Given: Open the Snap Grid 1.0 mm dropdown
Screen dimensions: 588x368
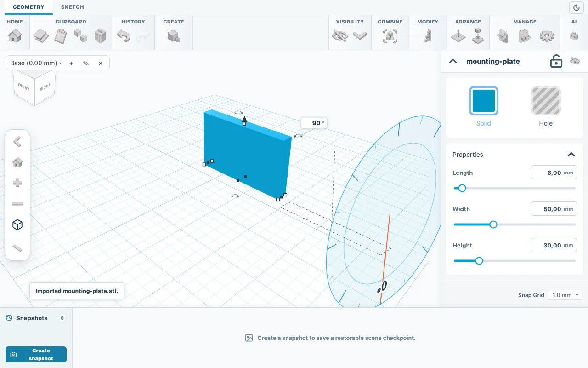Looking at the screenshot, I should coord(565,295).
